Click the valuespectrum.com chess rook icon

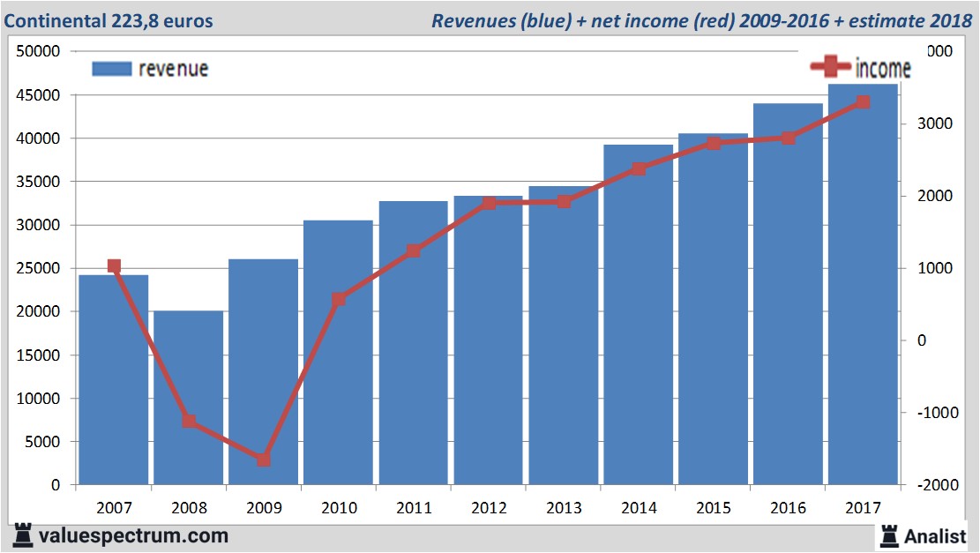point(23,535)
